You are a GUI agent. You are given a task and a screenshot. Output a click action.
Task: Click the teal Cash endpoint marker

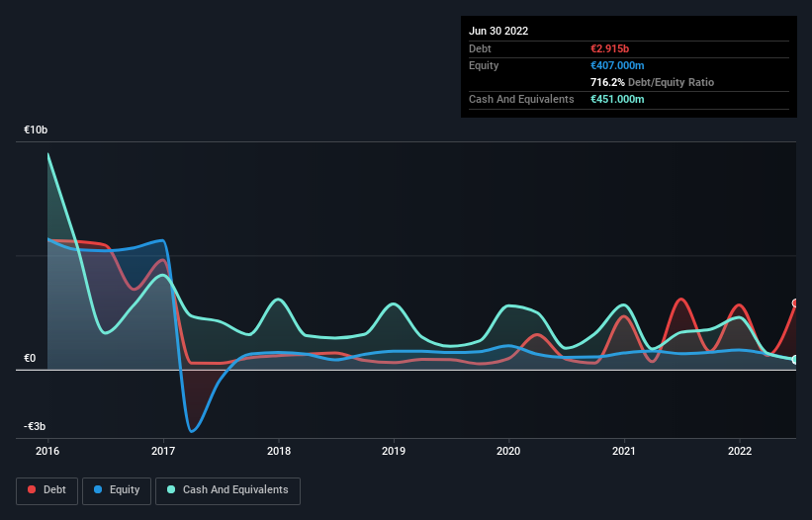click(x=795, y=360)
